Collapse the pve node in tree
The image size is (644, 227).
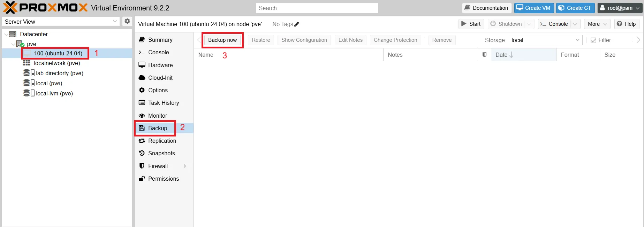point(13,44)
